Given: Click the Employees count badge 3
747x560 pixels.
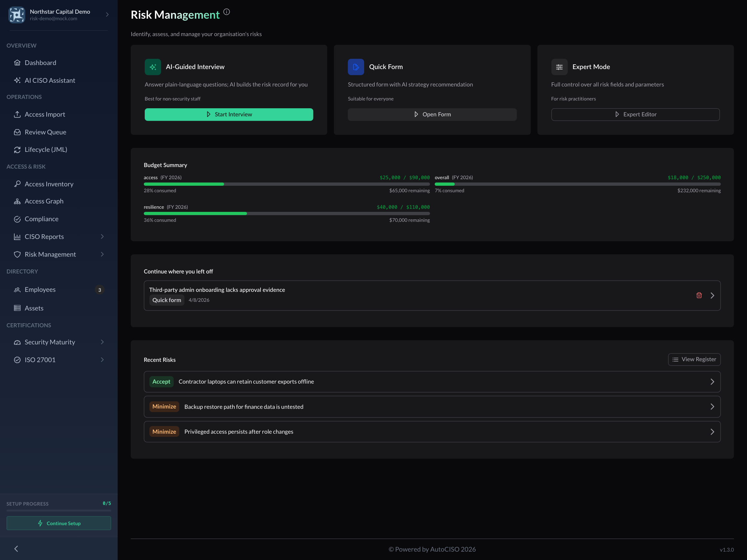Looking at the screenshot, I should pos(100,290).
